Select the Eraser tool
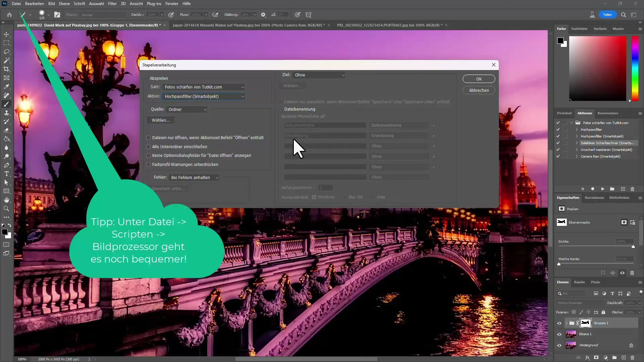 point(6,130)
